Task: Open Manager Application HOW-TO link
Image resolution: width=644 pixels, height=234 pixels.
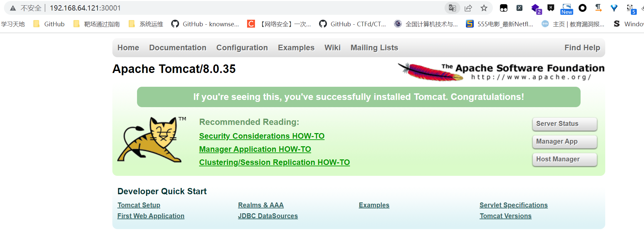Action: click(x=255, y=149)
